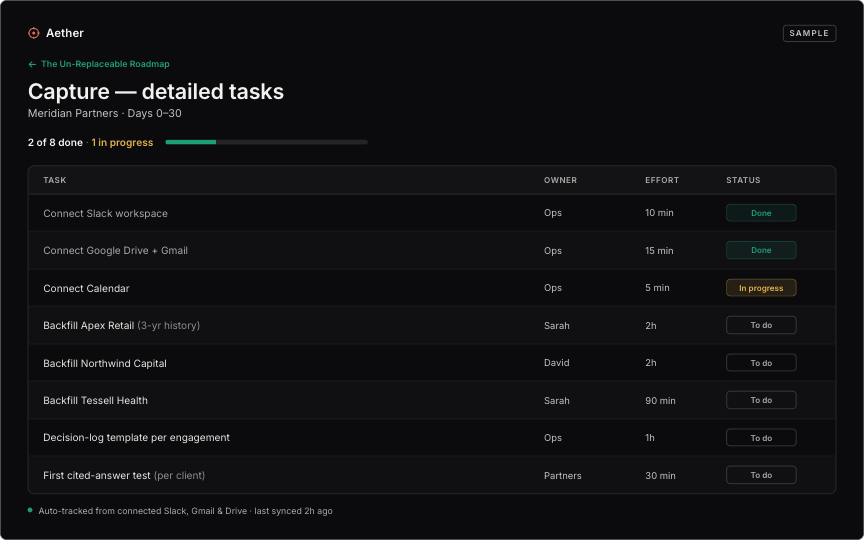Click the TASK column header
864x540 pixels.
coord(55,180)
